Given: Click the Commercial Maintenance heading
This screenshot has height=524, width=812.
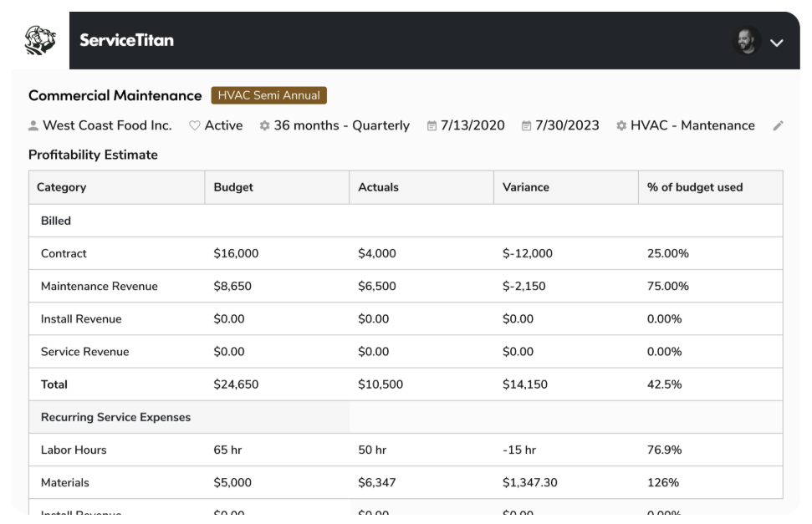Looking at the screenshot, I should pos(115,95).
